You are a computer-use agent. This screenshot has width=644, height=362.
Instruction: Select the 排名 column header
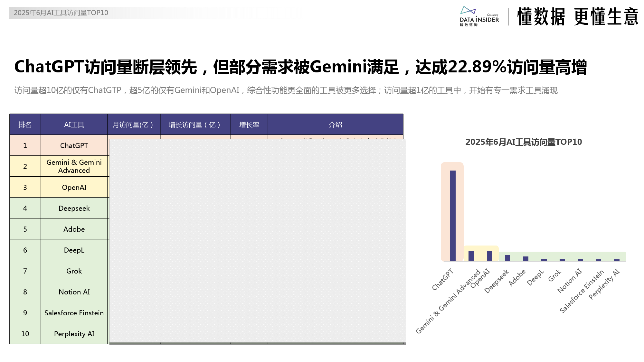point(25,125)
